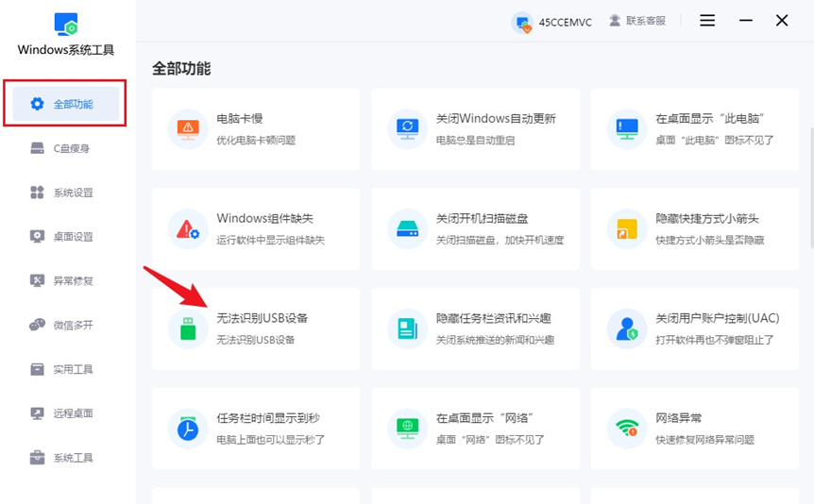Click the remote monitor icon beside 远程桌面
The width and height of the screenshot is (814, 504).
(37, 413)
